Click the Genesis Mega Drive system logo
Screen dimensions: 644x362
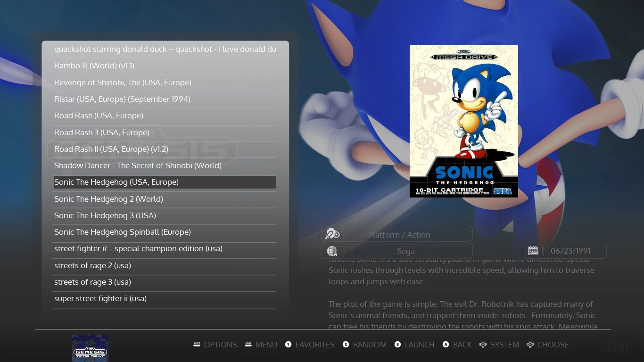90,348
